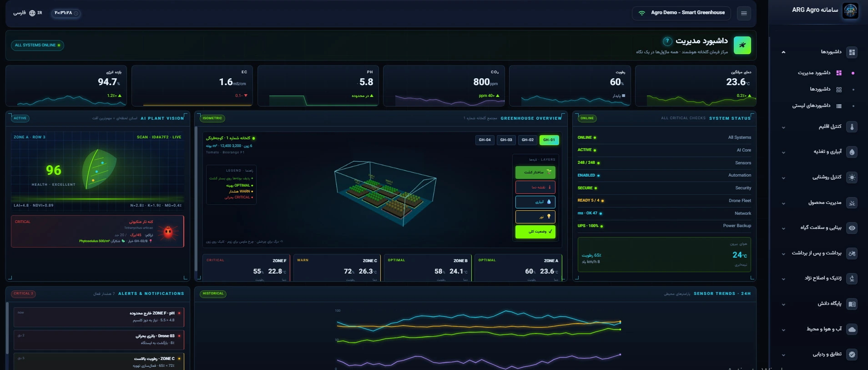Screen dimensions: 868x370
Task: Click the eye icon for بینایی و سلامت گیاه
Action: (852, 228)
